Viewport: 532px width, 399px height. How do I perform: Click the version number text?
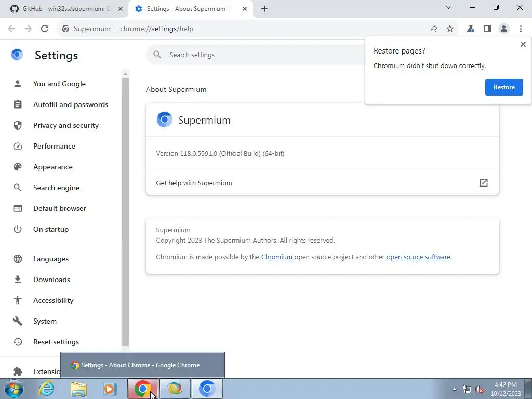[220, 153]
